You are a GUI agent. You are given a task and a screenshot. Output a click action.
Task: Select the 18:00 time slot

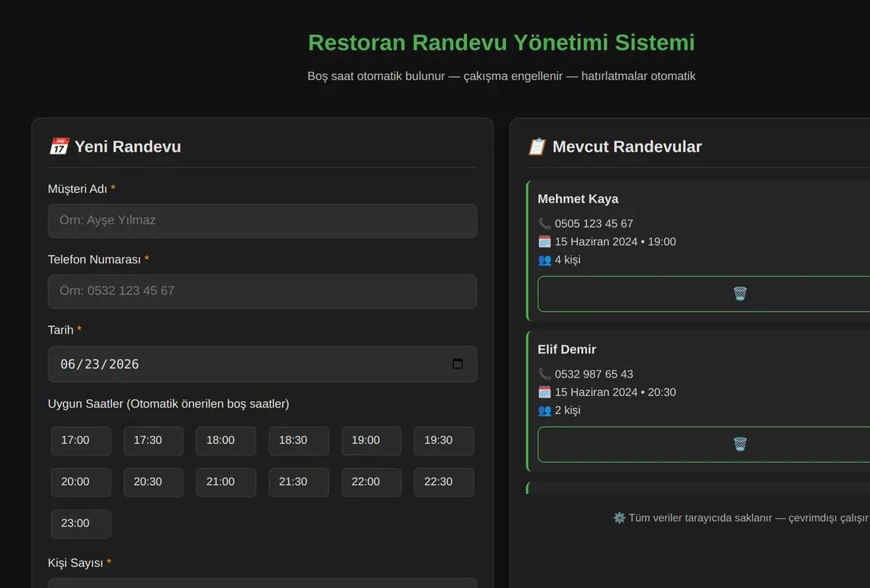pos(226,440)
